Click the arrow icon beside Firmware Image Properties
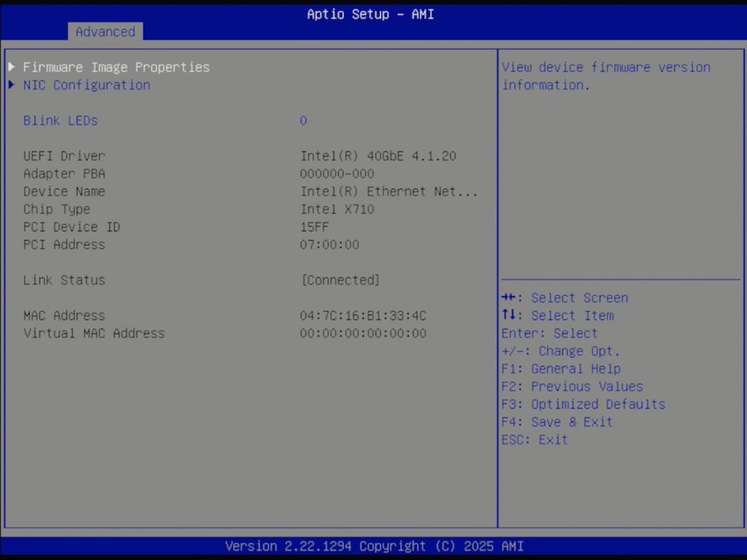This screenshot has height=560, width=747. (x=11, y=67)
